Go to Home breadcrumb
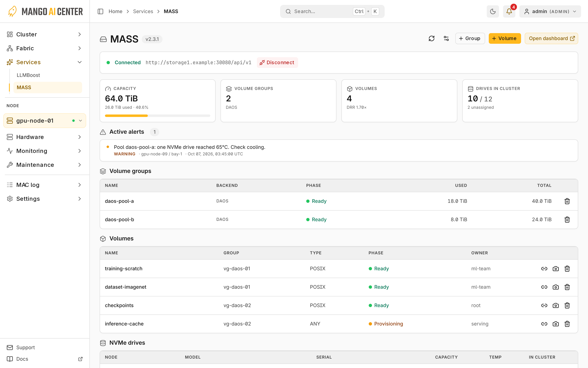Image resolution: width=588 pixels, height=368 pixels. (x=115, y=11)
